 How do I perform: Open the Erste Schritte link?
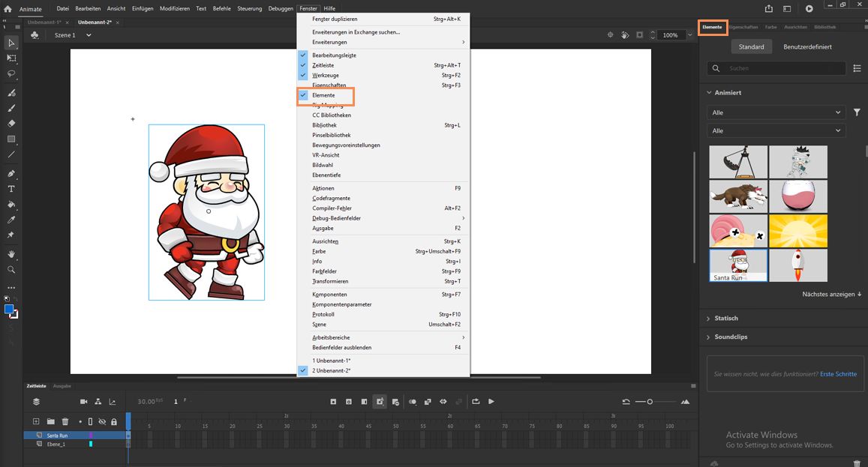(x=838, y=374)
